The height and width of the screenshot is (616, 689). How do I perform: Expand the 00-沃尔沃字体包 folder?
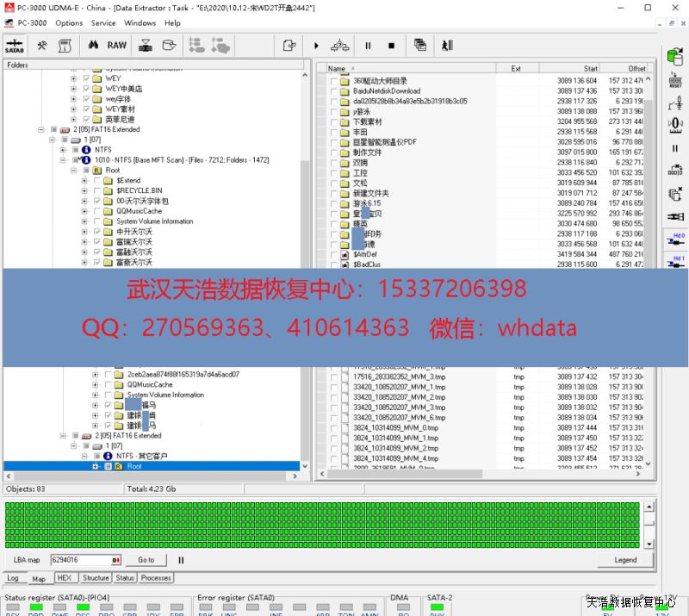84,201
